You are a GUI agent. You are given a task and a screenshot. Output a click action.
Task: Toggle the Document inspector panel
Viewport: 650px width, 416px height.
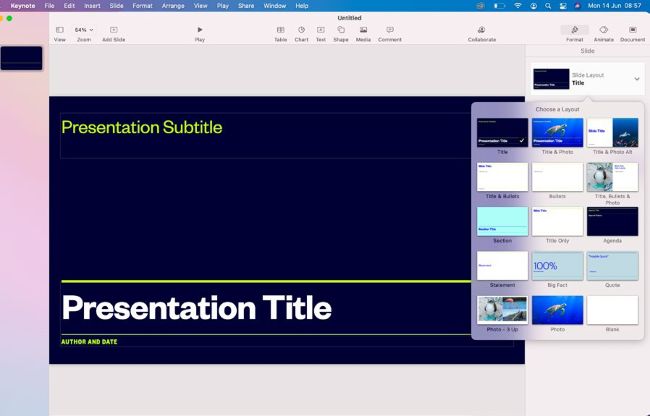(x=632, y=30)
